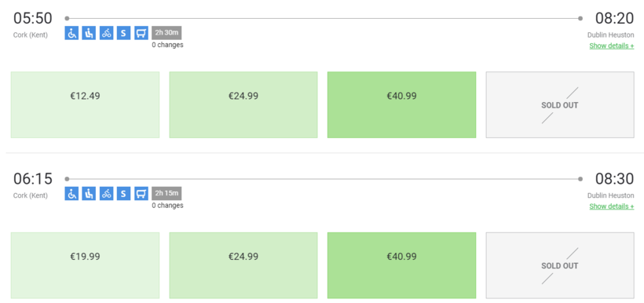The width and height of the screenshot is (644, 303).
Task: Click catering trolley icon on 05:50 train
Action: click(x=141, y=33)
